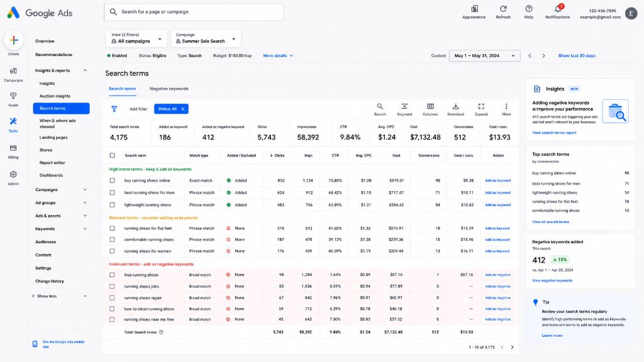Add 'free running shoes' as negative

point(498,275)
